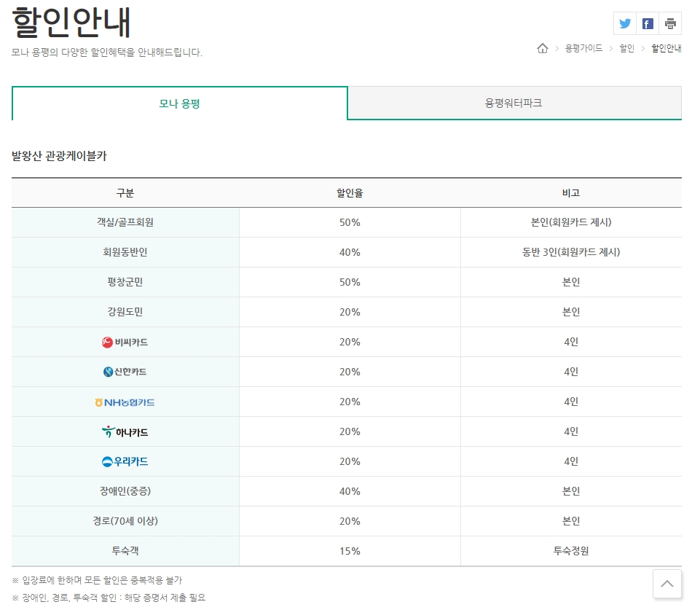The height and width of the screenshot is (610, 700).
Task: Share the page on Facebook
Action: point(647,23)
